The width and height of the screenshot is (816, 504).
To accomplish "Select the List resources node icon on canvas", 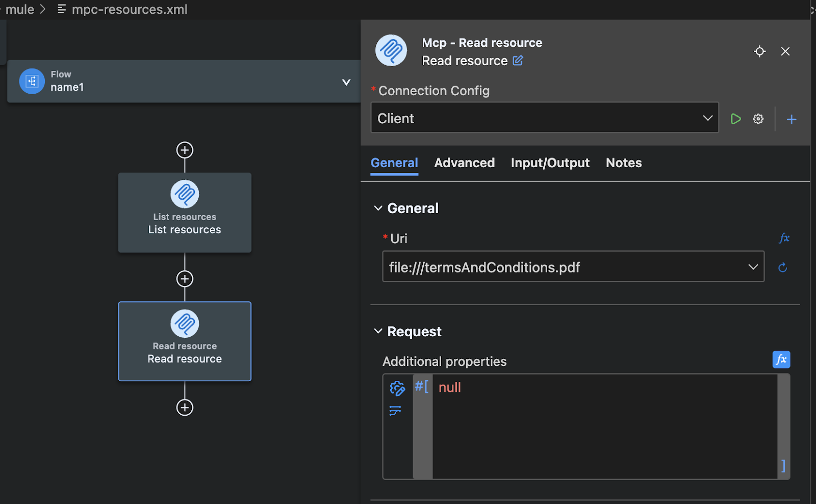I will coord(185,194).
